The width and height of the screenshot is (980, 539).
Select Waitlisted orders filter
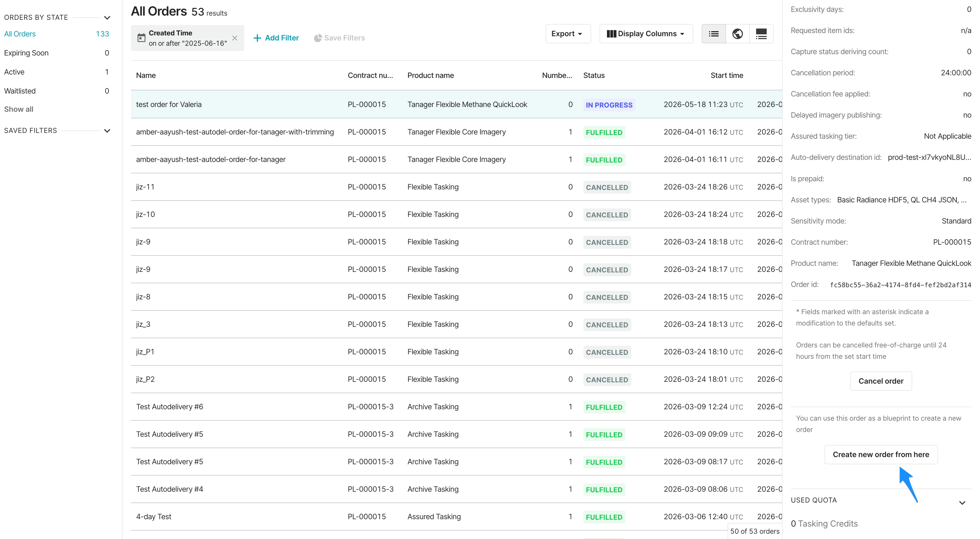(56, 91)
